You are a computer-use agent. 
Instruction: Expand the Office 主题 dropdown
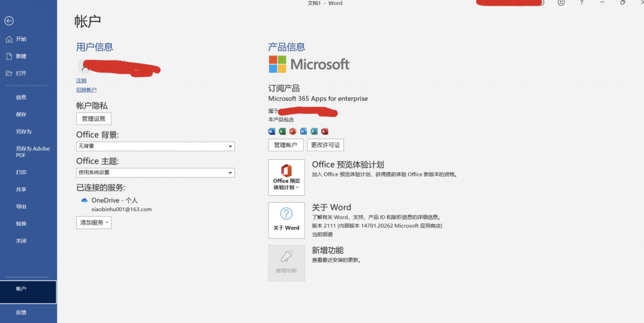click(155, 173)
